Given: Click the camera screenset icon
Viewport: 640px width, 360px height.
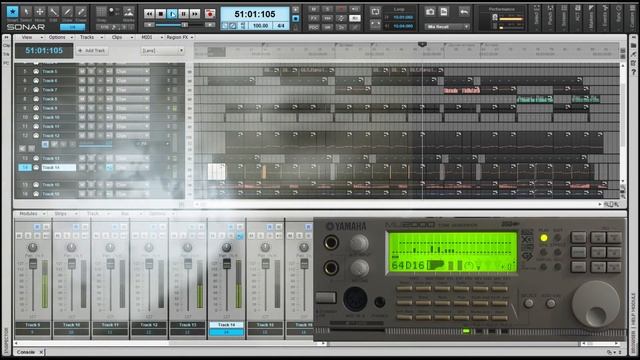Looking at the screenshot, I should point(430,12).
